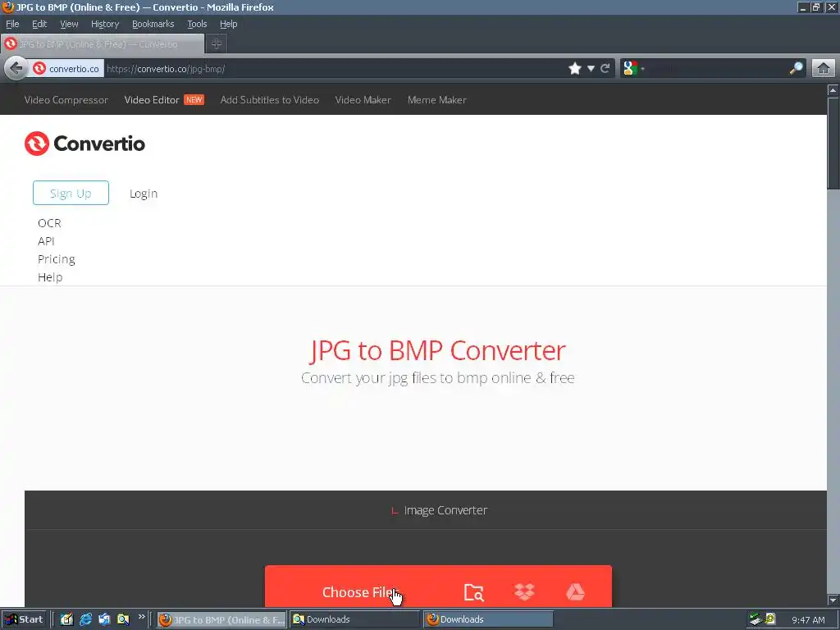The image size is (840, 630).
Task: Choose file from Dropbox icon
Action: click(x=524, y=592)
